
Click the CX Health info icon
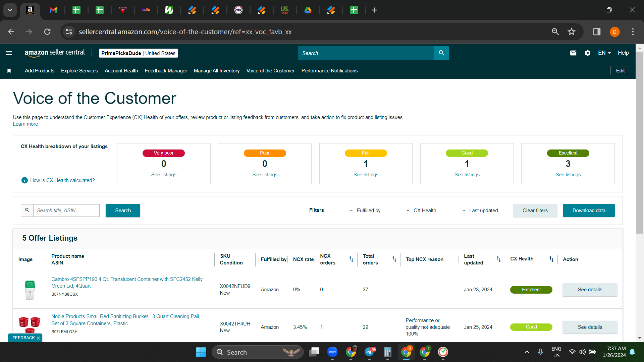coord(24,180)
